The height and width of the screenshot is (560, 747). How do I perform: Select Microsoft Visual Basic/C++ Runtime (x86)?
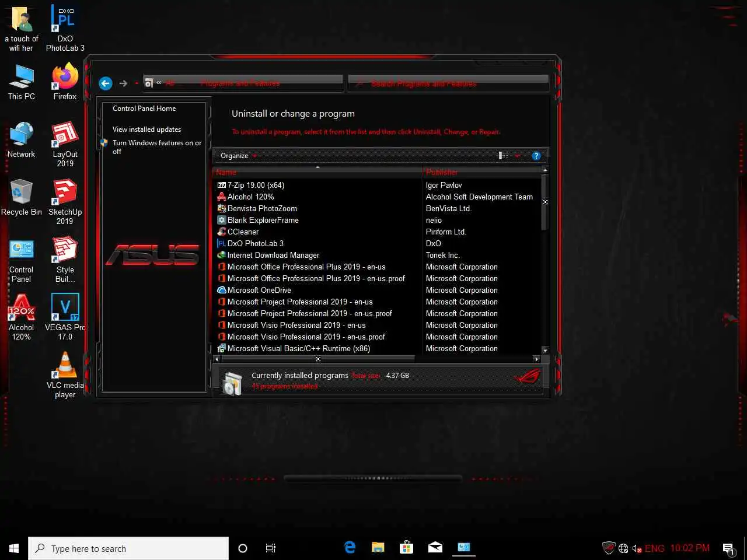pyautogui.click(x=299, y=348)
